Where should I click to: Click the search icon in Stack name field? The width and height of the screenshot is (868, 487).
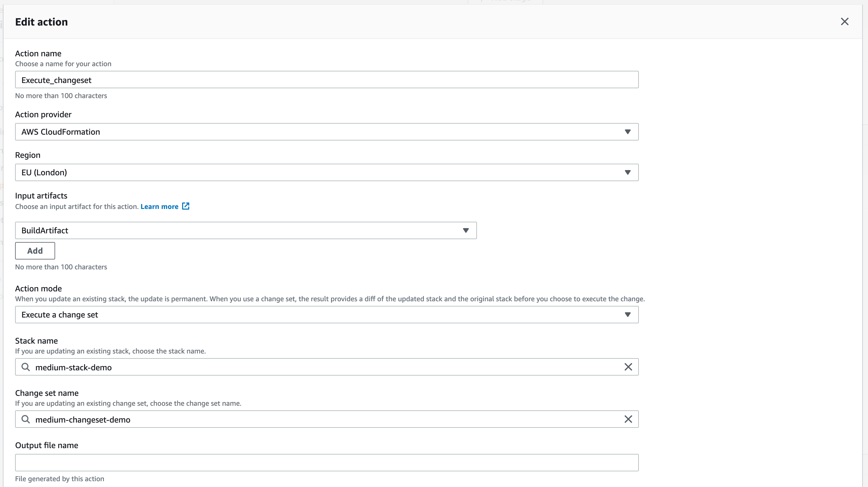(x=26, y=367)
